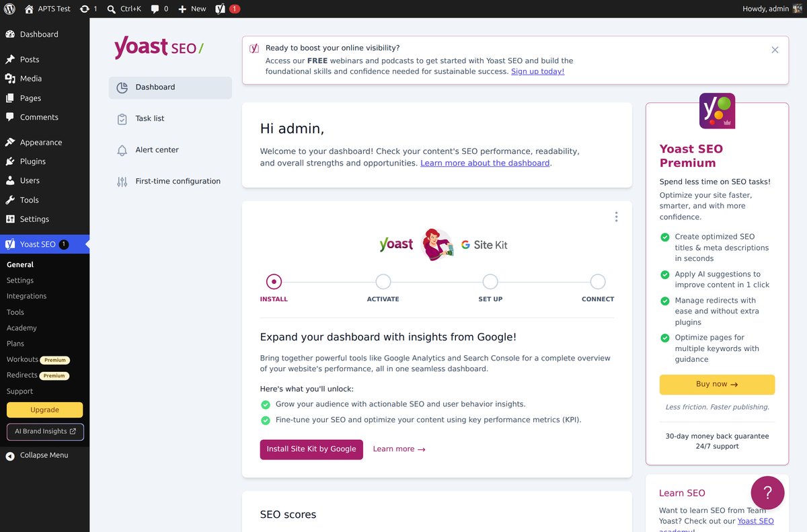Follow Learn more about the dashboard link
The width and height of the screenshot is (807, 532).
[x=485, y=163]
